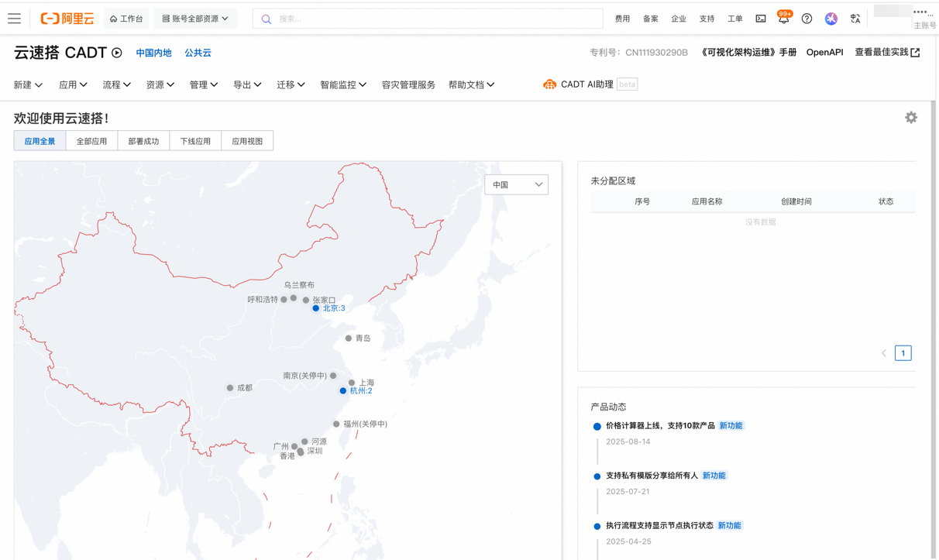
Task: Expand the 迁移 menu
Action: [291, 84]
